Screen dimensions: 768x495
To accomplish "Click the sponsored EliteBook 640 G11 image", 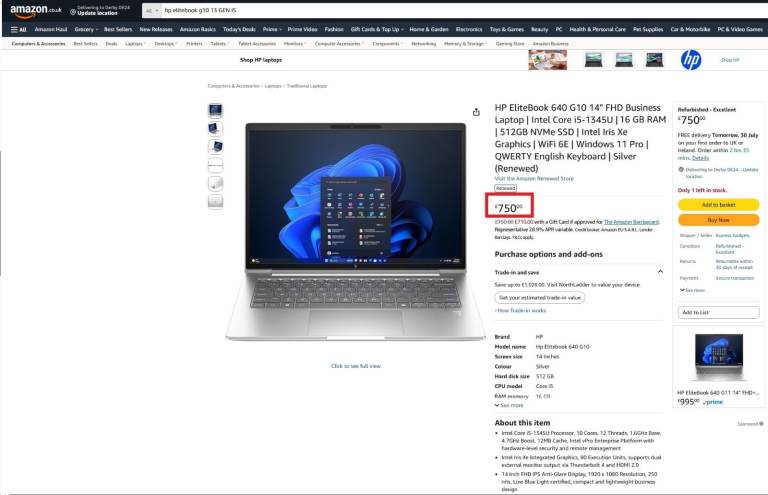I will point(718,358).
